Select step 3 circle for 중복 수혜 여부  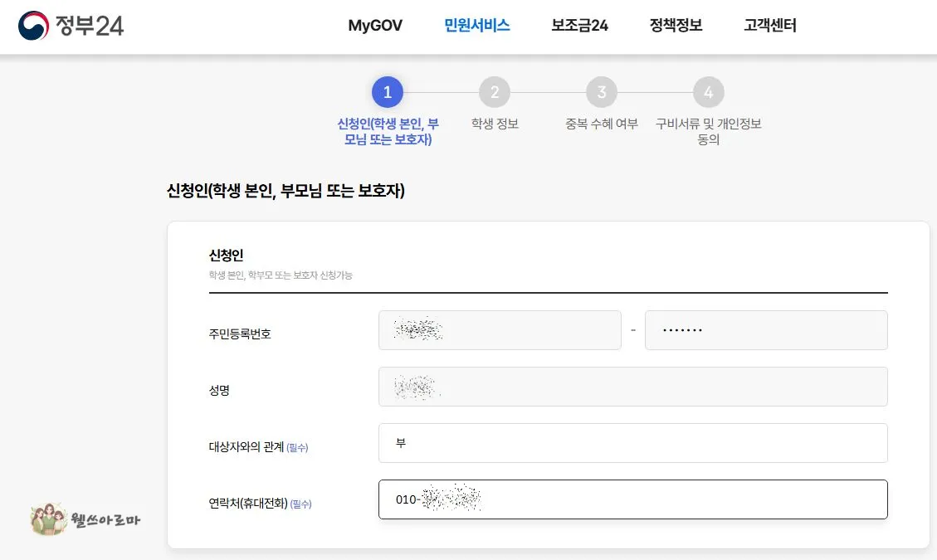pos(601,92)
